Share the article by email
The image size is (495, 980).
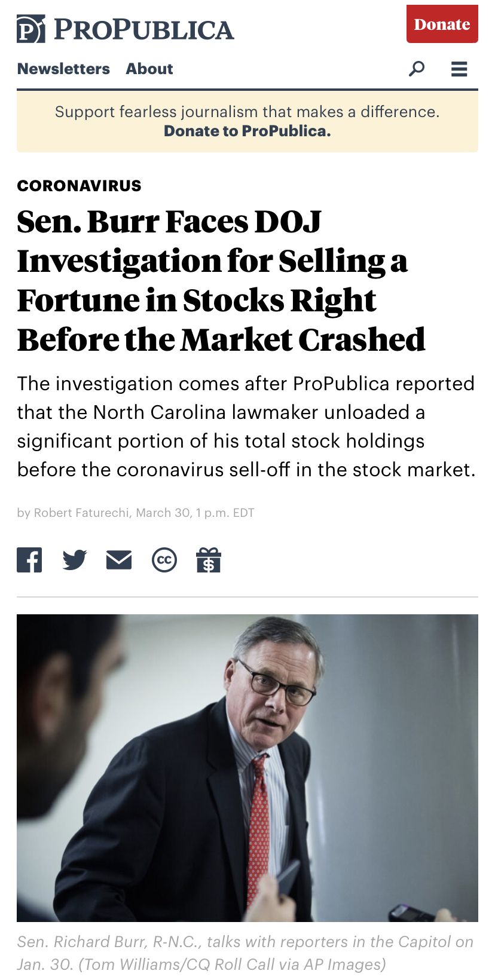pyautogui.click(x=119, y=560)
